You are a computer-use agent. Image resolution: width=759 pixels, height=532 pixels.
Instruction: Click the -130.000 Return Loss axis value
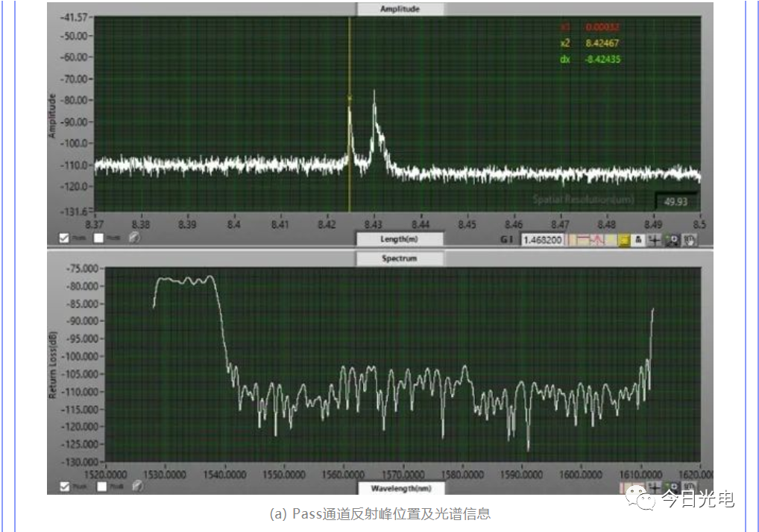(x=80, y=462)
